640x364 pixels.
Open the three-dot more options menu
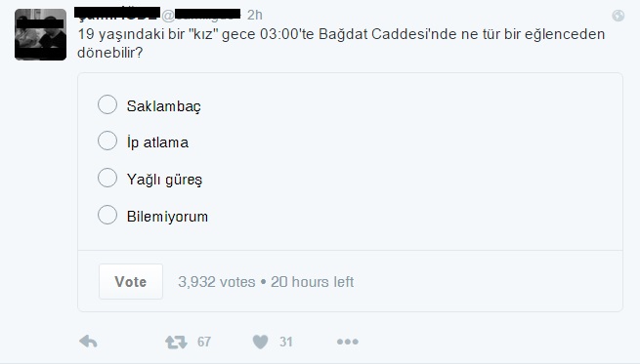348,342
